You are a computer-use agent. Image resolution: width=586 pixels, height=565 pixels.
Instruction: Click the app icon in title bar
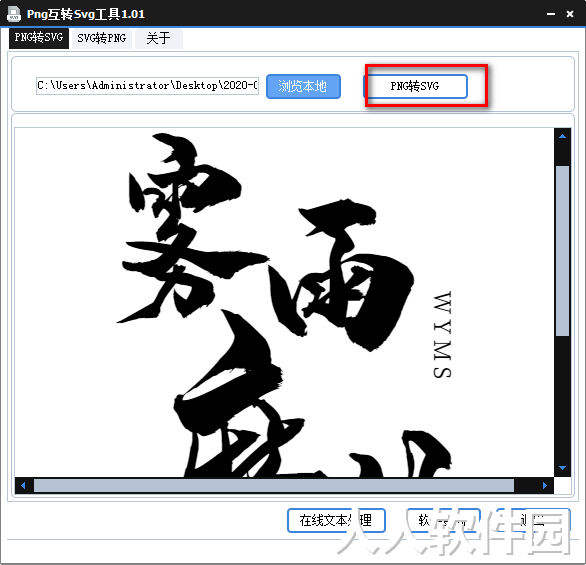click(x=14, y=14)
